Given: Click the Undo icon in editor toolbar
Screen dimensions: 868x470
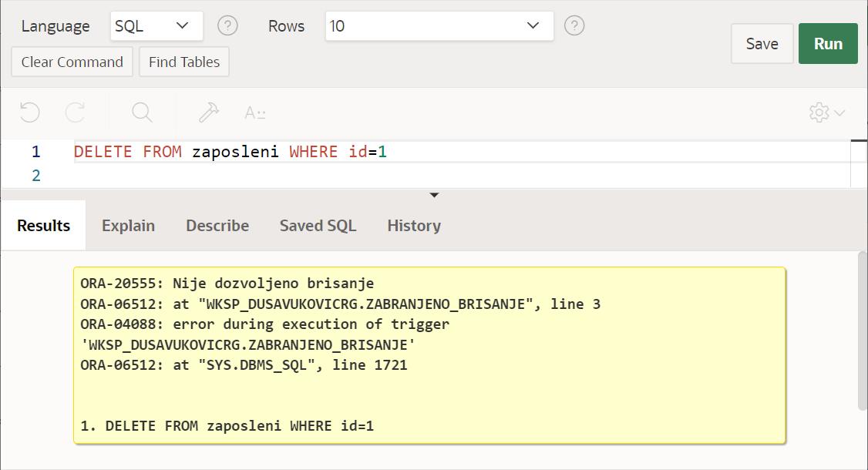Looking at the screenshot, I should 29,112.
